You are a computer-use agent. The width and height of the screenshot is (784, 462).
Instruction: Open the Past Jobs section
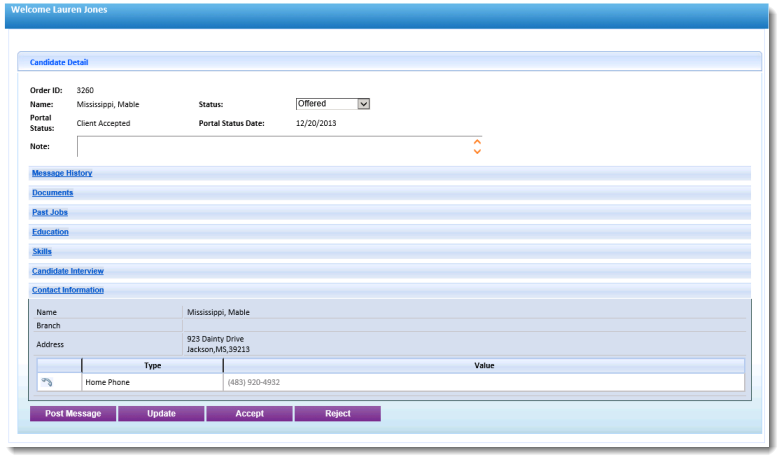click(x=50, y=212)
